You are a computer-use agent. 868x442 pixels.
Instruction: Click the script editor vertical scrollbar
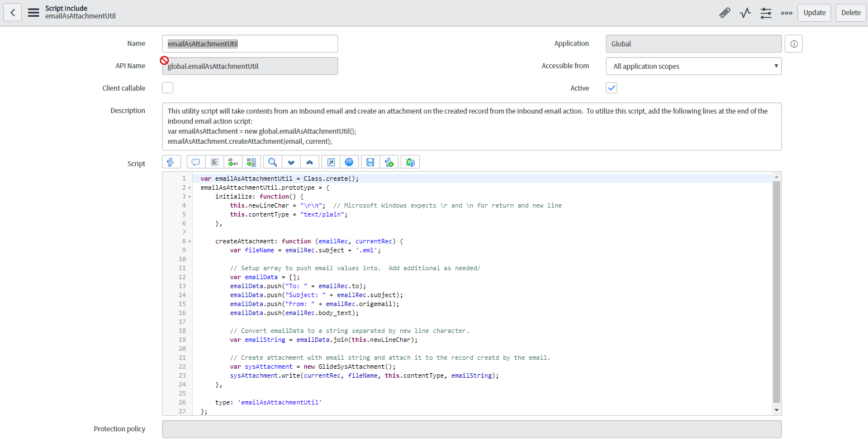[x=776, y=292]
